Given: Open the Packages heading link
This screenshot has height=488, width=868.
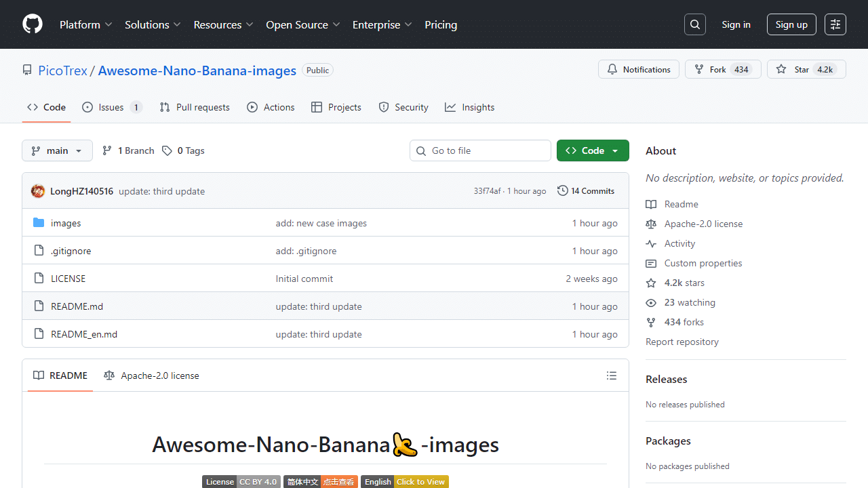Looking at the screenshot, I should point(668,441).
